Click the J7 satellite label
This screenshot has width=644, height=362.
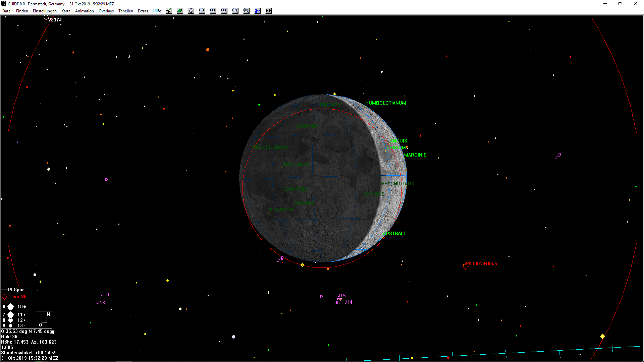coord(559,155)
